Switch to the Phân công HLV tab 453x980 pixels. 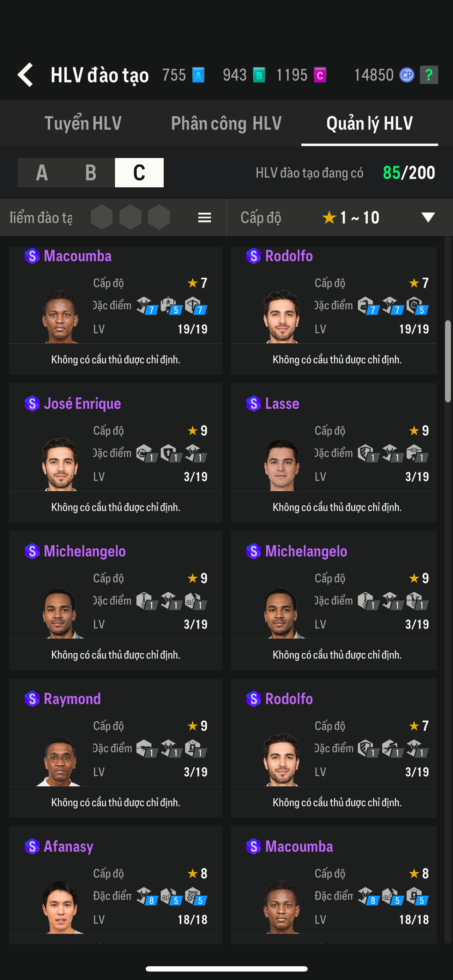pyautogui.click(x=226, y=123)
